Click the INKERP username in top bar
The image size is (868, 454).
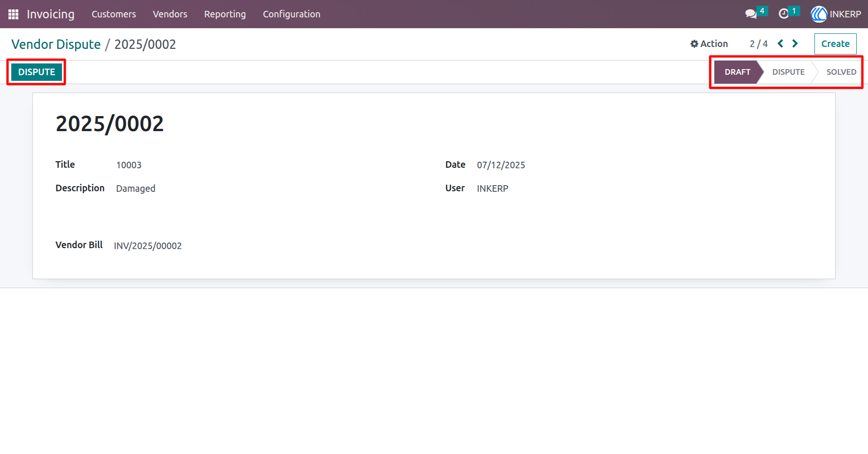pos(845,14)
